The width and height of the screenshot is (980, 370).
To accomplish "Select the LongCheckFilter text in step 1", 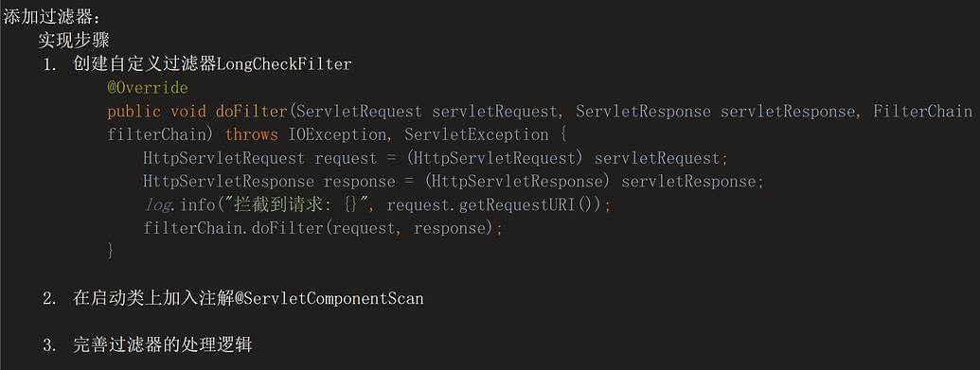I will [x=284, y=63].
